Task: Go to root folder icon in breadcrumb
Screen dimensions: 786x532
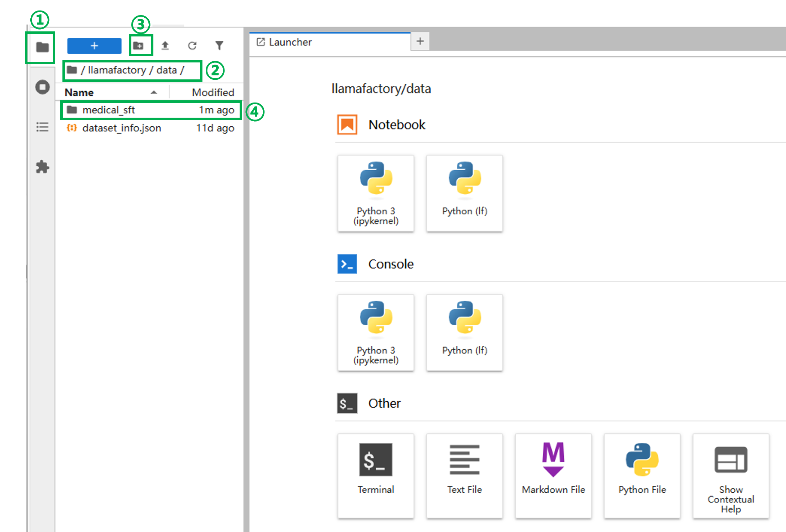Action: [x=72, y=70]
